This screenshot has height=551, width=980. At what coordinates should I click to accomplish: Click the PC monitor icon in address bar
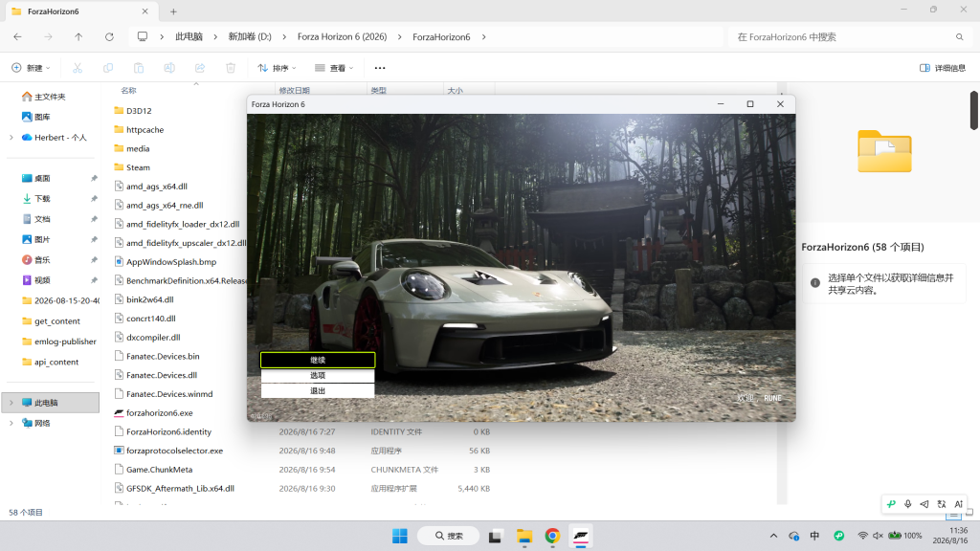(143, 37)
